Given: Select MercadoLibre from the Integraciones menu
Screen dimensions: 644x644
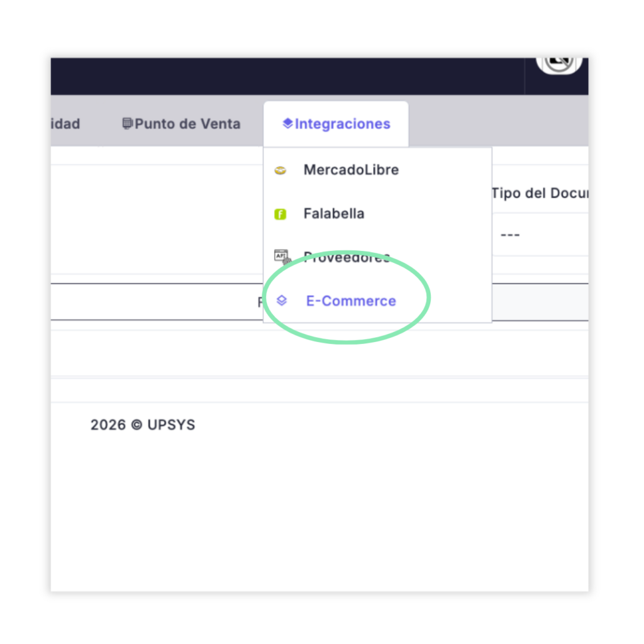Looking at the screenshot, I should 351,170.
